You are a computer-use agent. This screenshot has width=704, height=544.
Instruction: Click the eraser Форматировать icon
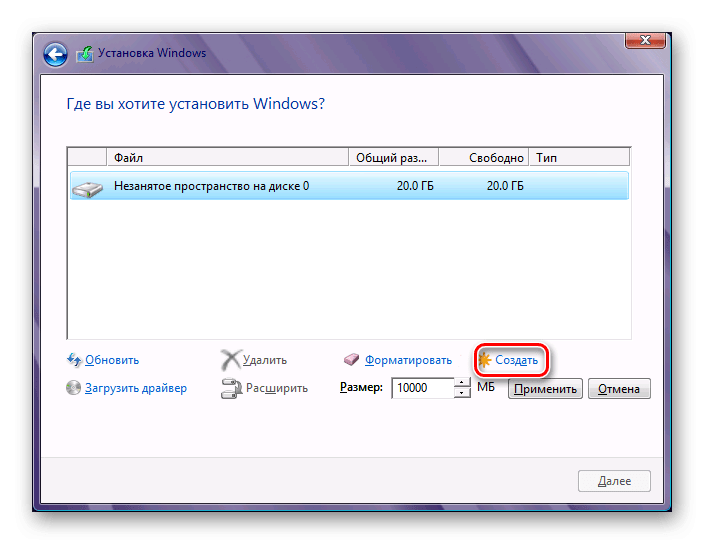click(x=351, y=360)
